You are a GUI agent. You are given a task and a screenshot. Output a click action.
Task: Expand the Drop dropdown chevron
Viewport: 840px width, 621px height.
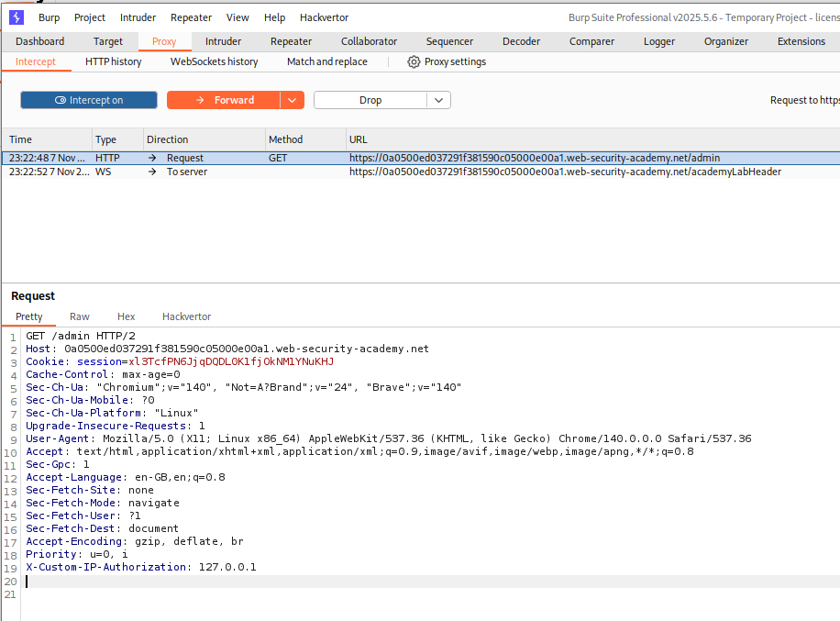click(438, 100)
